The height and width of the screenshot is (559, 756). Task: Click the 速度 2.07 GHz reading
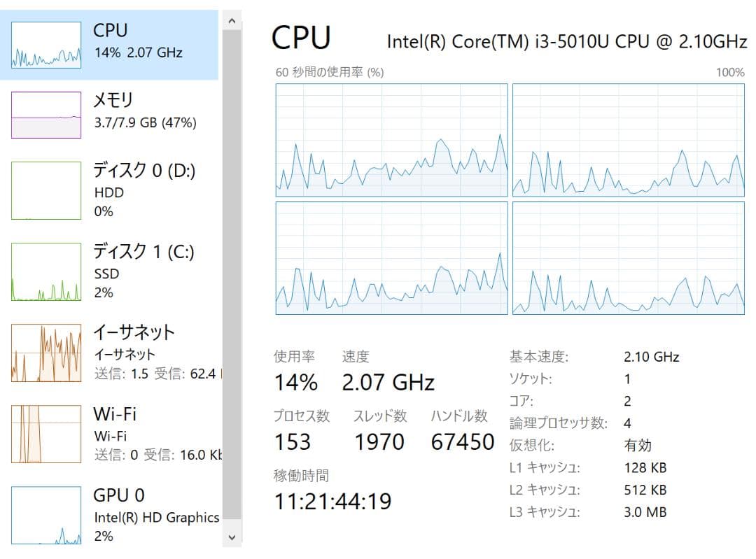(388, 381)
